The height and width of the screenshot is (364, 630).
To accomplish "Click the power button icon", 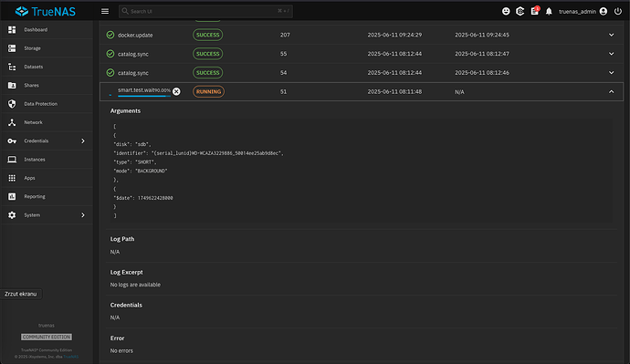I will [x=618, y=11].
